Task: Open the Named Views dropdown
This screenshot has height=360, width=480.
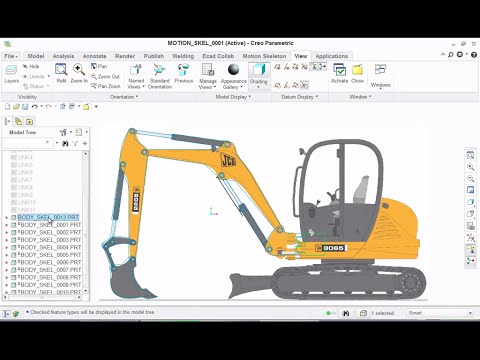Action: (136, 84)
